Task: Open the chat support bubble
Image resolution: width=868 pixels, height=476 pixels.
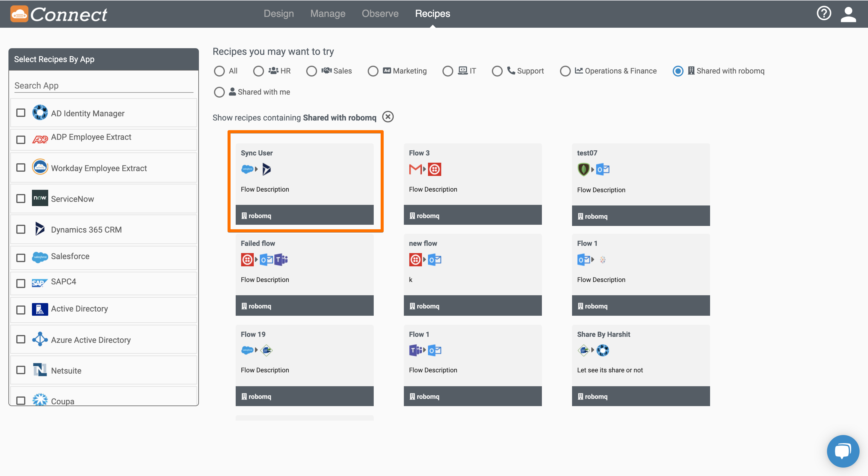Action: (x=843, y=451)
